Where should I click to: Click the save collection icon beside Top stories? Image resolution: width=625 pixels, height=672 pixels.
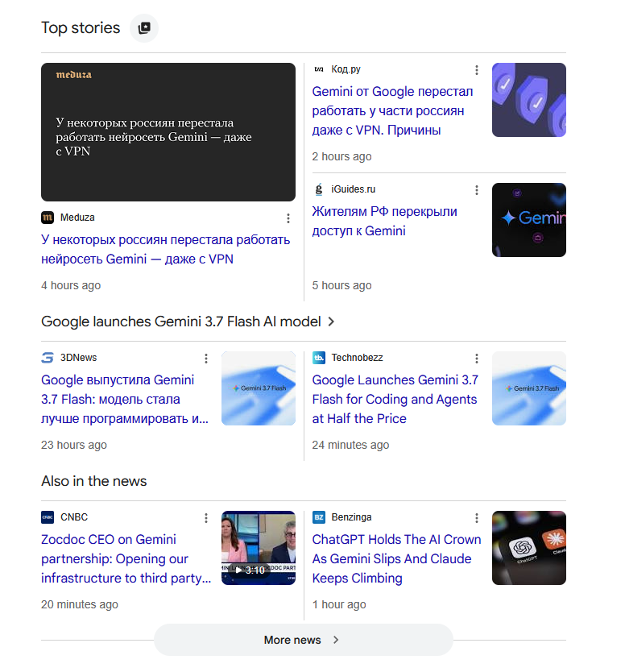[x=144, y=28]
